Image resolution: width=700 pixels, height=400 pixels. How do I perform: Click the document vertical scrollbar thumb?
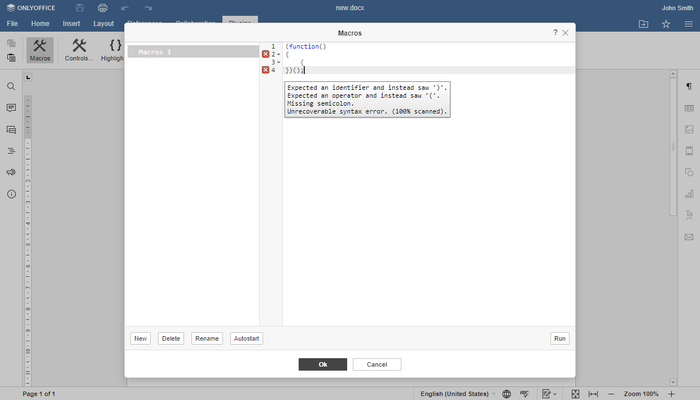click(673, 147)
